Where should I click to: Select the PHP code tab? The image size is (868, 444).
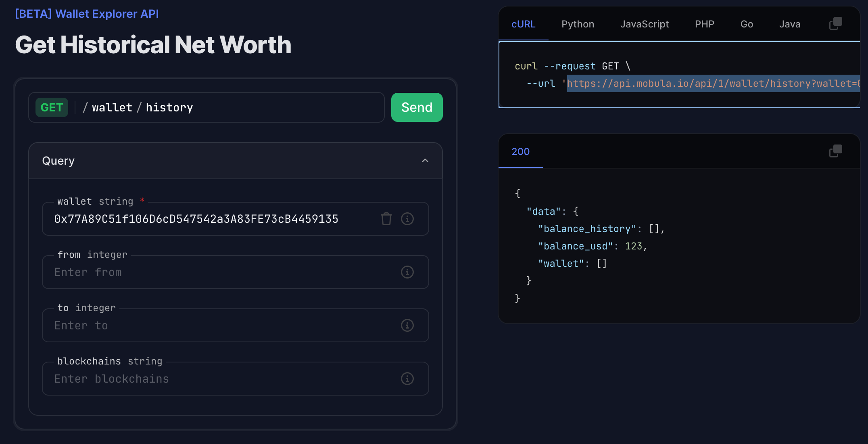tap(704, 24)
